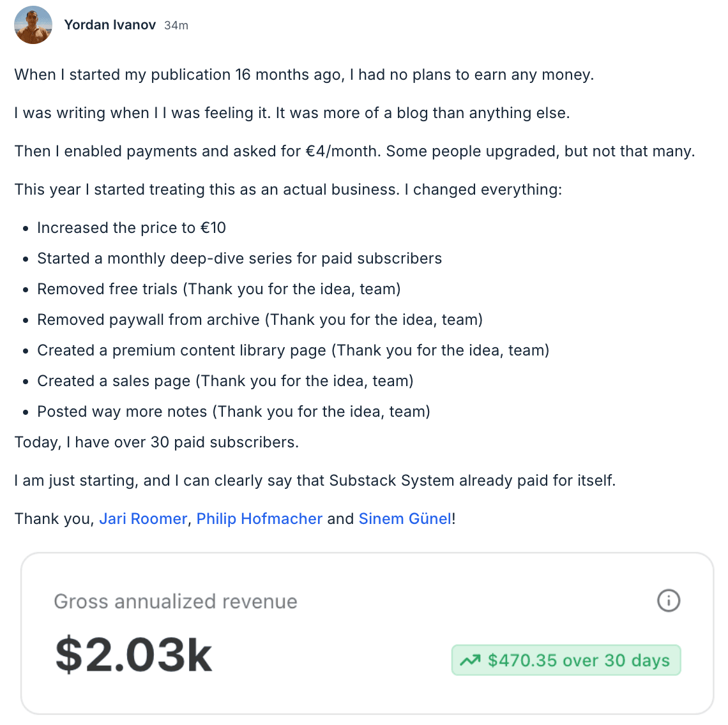Open Yordan Ivanov's profile picture

[x=33, y=25]
